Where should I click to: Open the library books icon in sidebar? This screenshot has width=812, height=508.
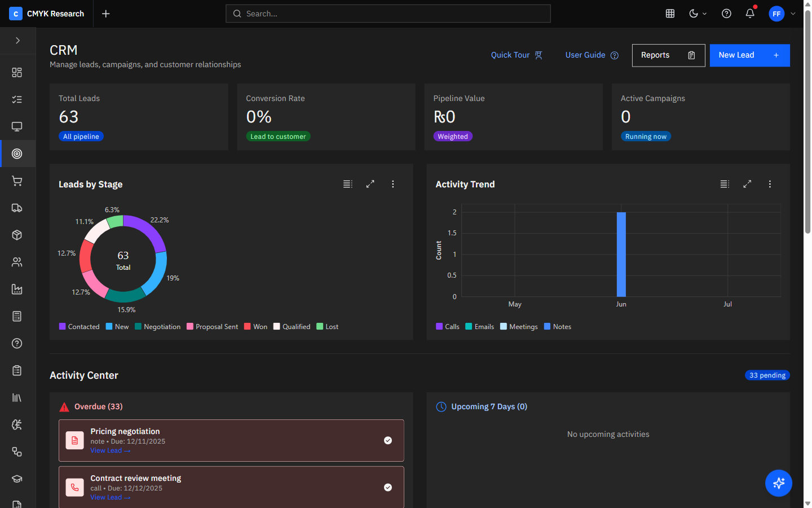(x=17, y=397)
